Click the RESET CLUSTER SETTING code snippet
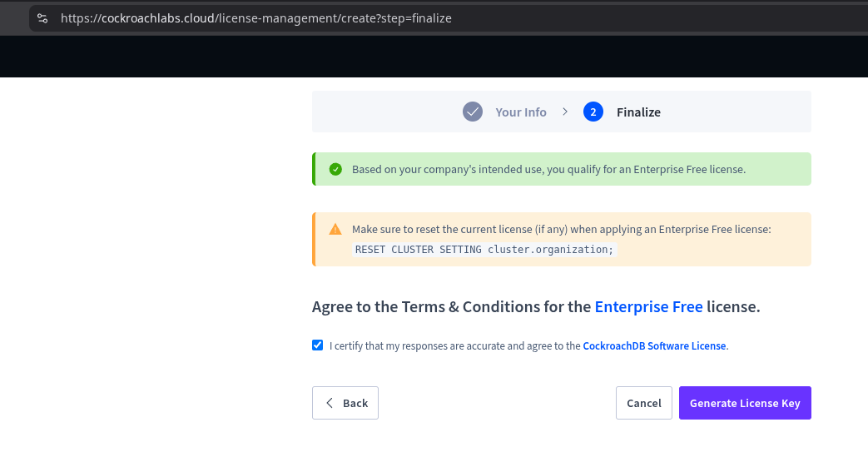The width and height of the screenshot is (868, 457). coord(484,249)
